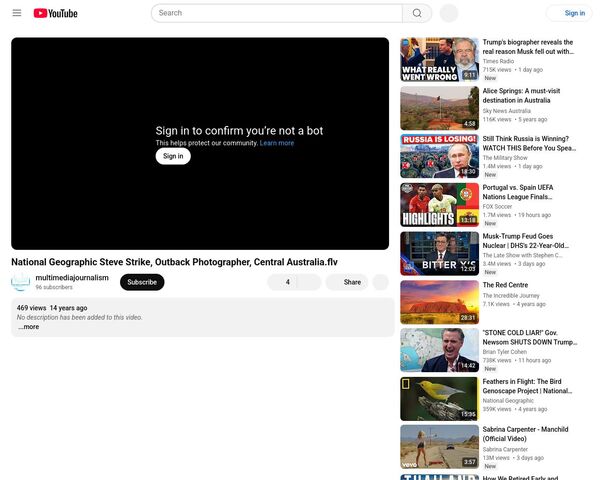Open Sabrina Carpenter - Manchild title
Viewport: 600px width, 480px height.
click(525, 434)
